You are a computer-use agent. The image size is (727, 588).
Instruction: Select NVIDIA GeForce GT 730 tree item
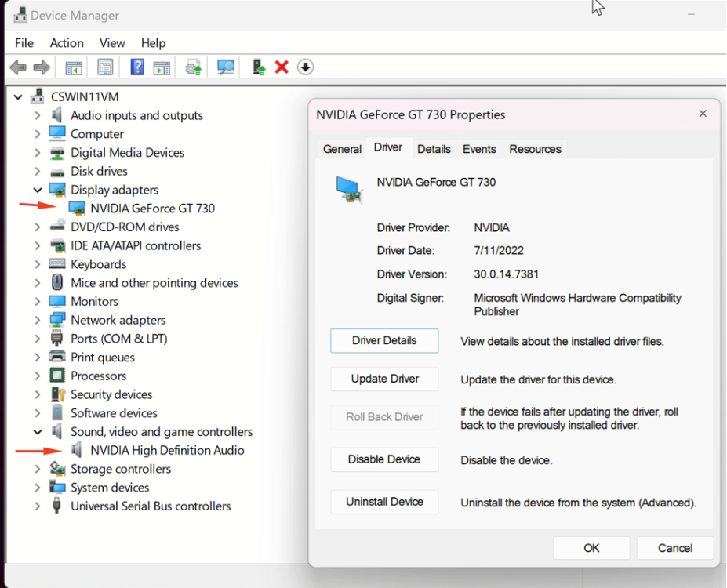153,209
